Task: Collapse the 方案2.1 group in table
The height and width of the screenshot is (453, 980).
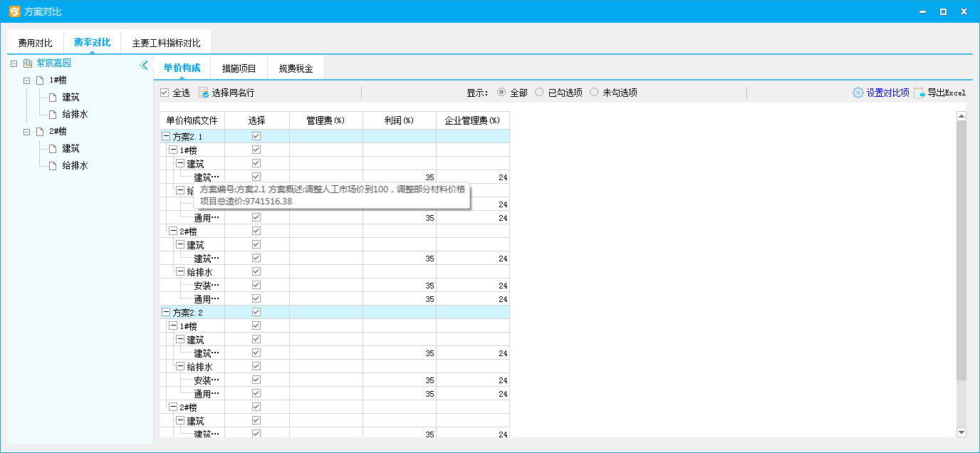Action: click(x=166, y=136)
